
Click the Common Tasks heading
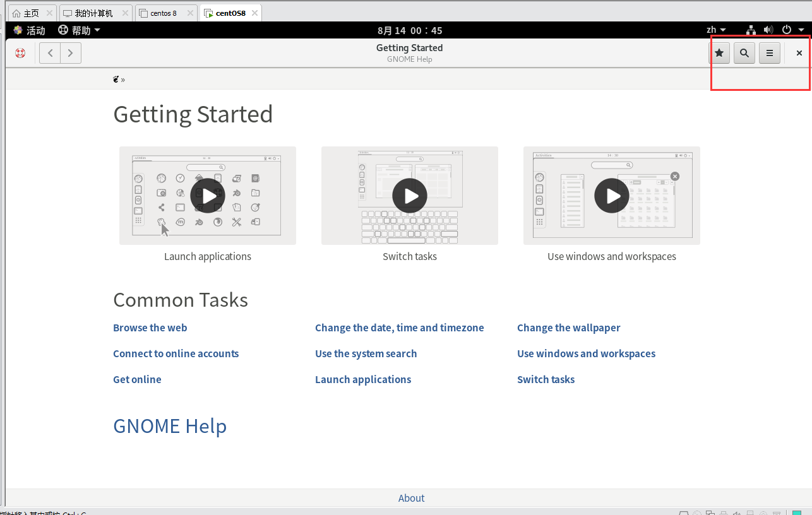(181, 300)
